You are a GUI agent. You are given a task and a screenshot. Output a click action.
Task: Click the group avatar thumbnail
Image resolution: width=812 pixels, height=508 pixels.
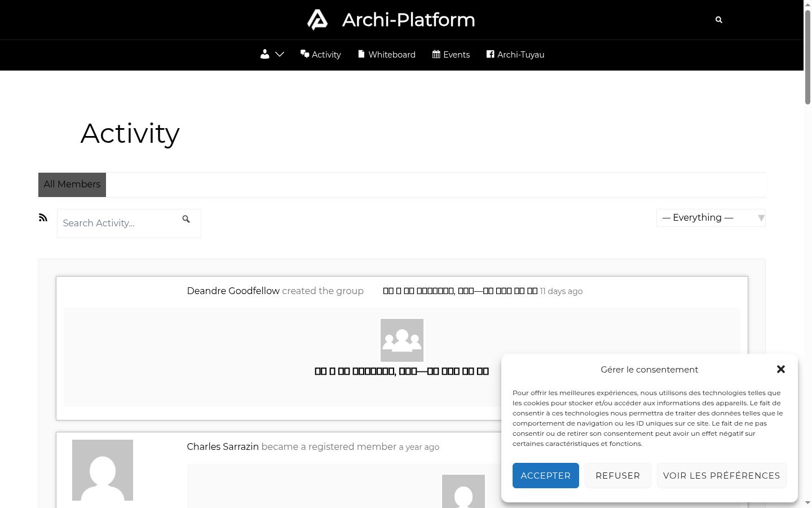coord(402,340)
